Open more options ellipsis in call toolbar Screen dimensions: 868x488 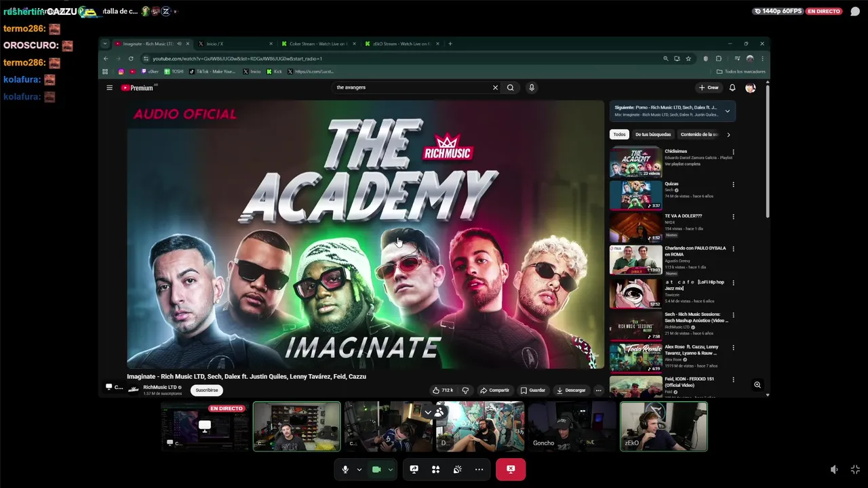(x=479, y=469)
